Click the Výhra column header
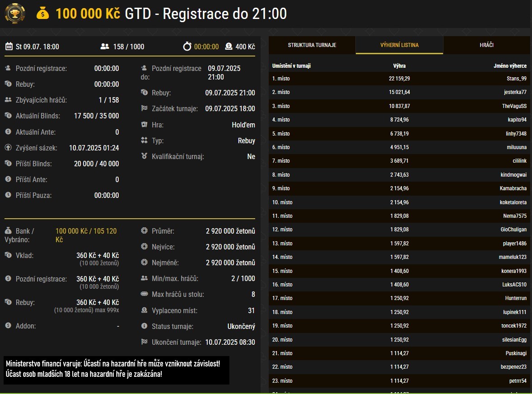The width and height of the screenshot is (532, 394). coord(399,66)
